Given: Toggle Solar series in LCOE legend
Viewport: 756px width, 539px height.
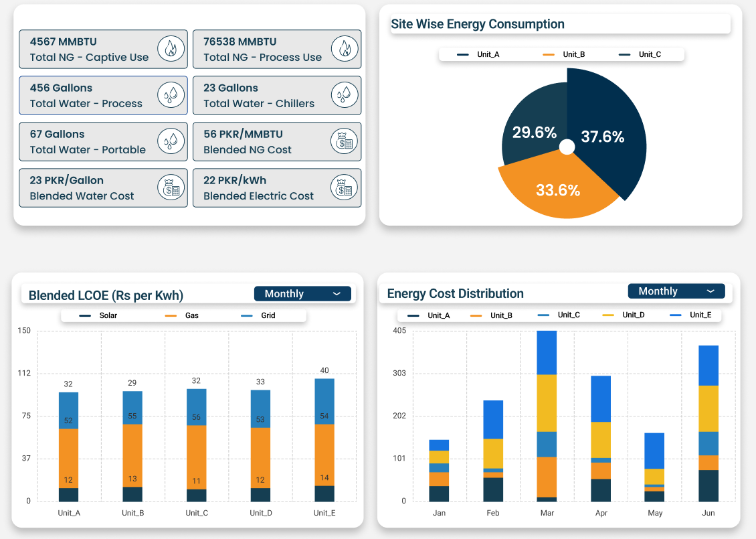Looking at the screenshot, I should pyautogui.click(x=99, y=315).
